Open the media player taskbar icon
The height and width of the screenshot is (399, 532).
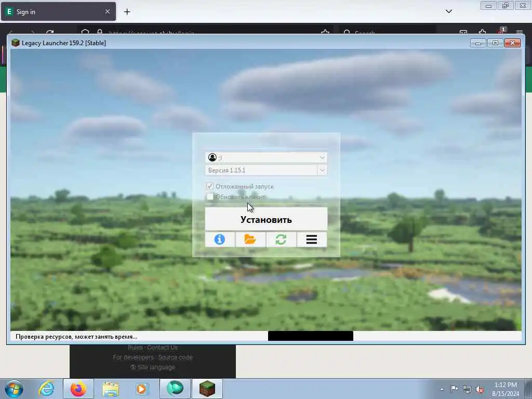coord(142,389)
